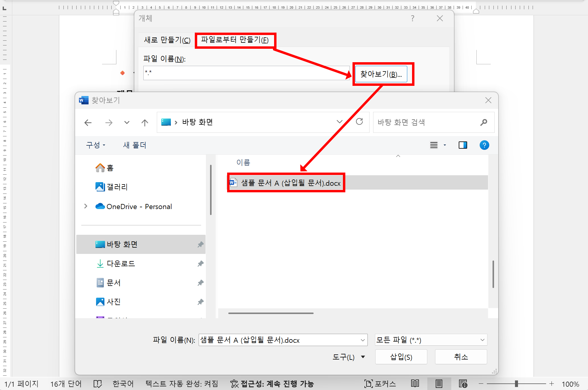Screen dimensions: 588x390
Task: Click the 16개 단어 word count
Action: 66,384
